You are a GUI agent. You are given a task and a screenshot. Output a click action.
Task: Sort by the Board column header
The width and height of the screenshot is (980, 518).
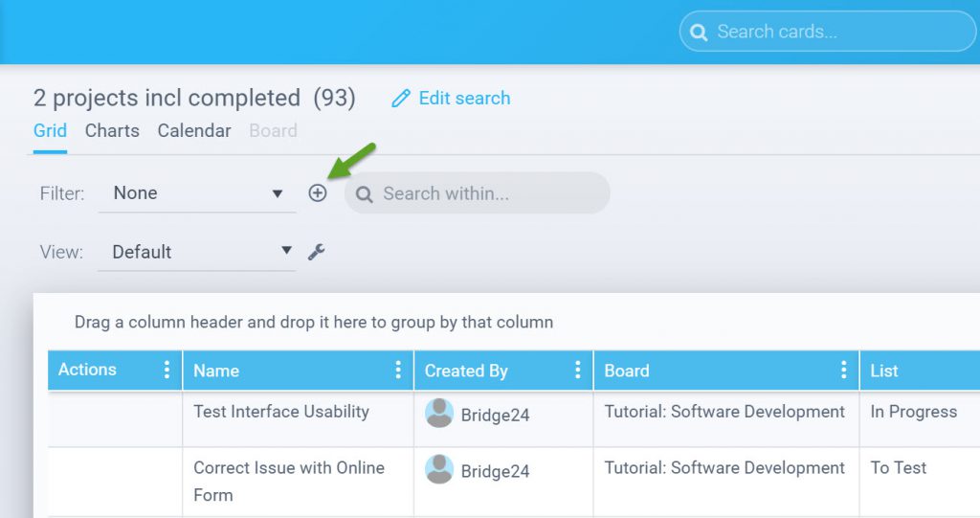tap(627, 371)
